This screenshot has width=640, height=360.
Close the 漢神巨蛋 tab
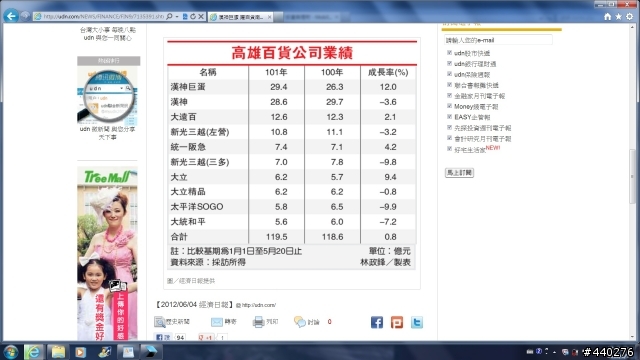click(x=269, y=17)
